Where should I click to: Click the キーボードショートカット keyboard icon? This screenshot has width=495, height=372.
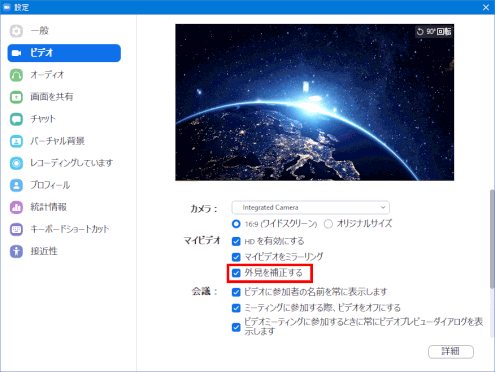coord(16,229)
